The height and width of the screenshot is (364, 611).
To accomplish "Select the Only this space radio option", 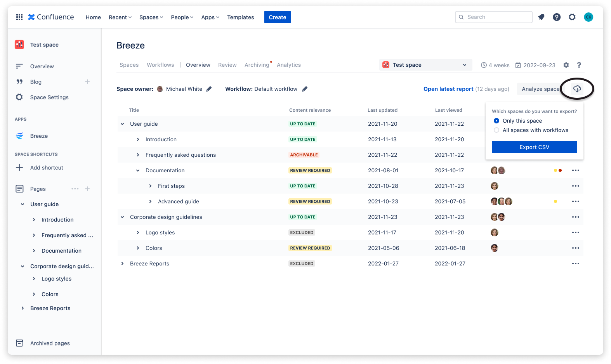I will [496, 121].
